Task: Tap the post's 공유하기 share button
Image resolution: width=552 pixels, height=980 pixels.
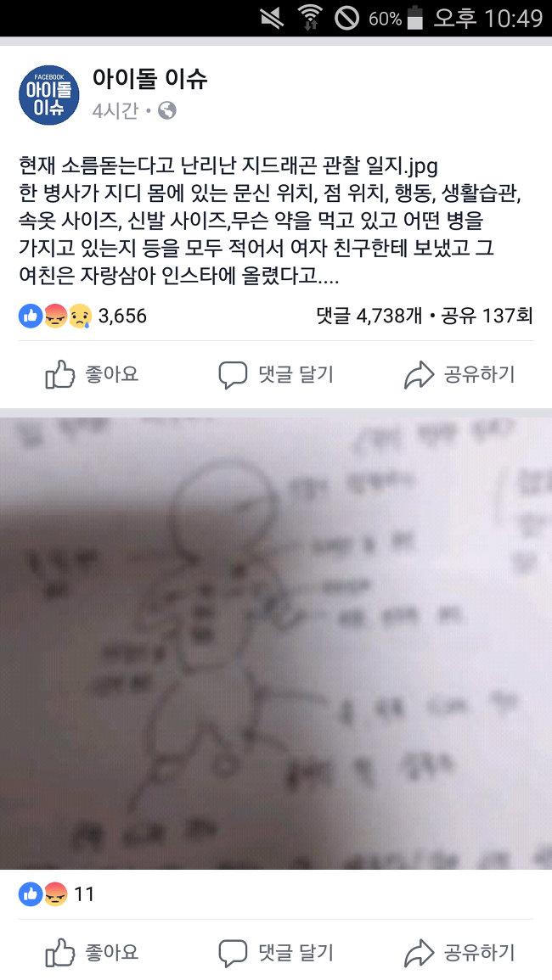Action: (x=460, y=375)
